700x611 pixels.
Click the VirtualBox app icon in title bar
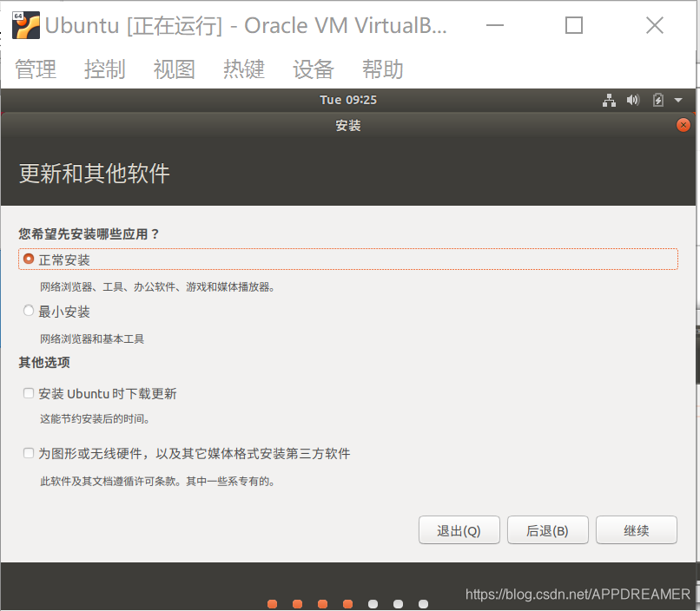[25, 25]
